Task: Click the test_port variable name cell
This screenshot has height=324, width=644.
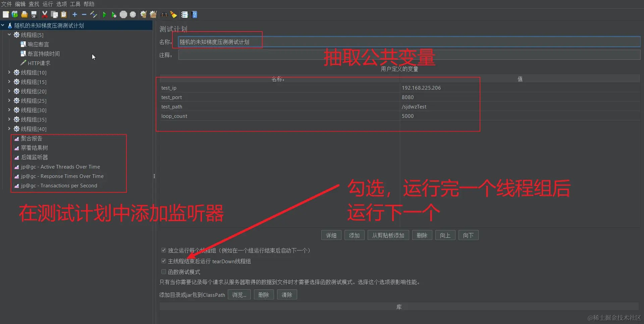Action: [280, 97]
